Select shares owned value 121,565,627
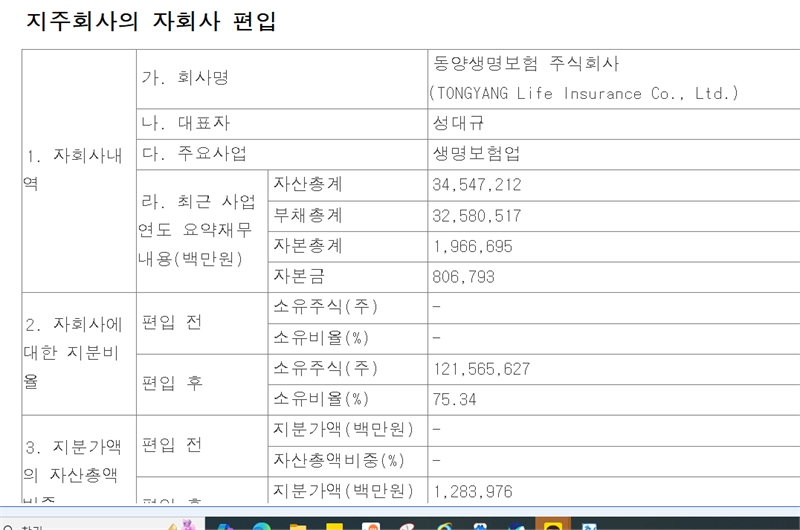Screen dimensions: 800x530 pyautogui.click(x=482, y=369)
